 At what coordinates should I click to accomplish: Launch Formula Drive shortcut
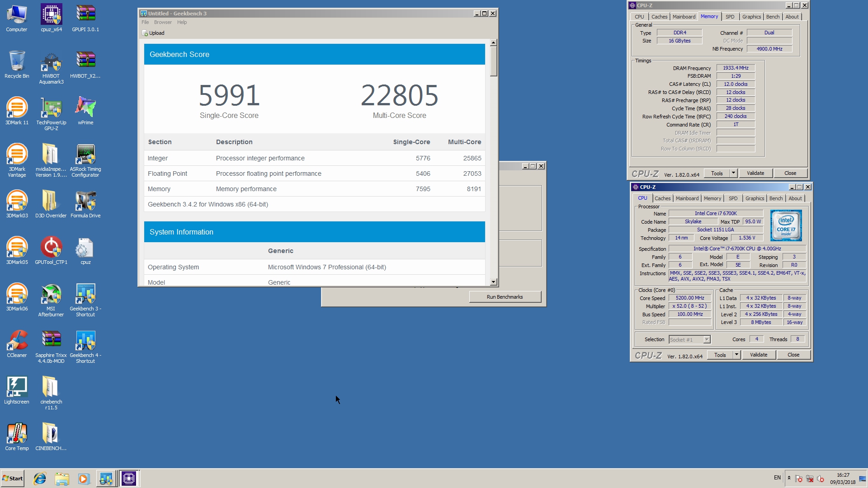85,204
